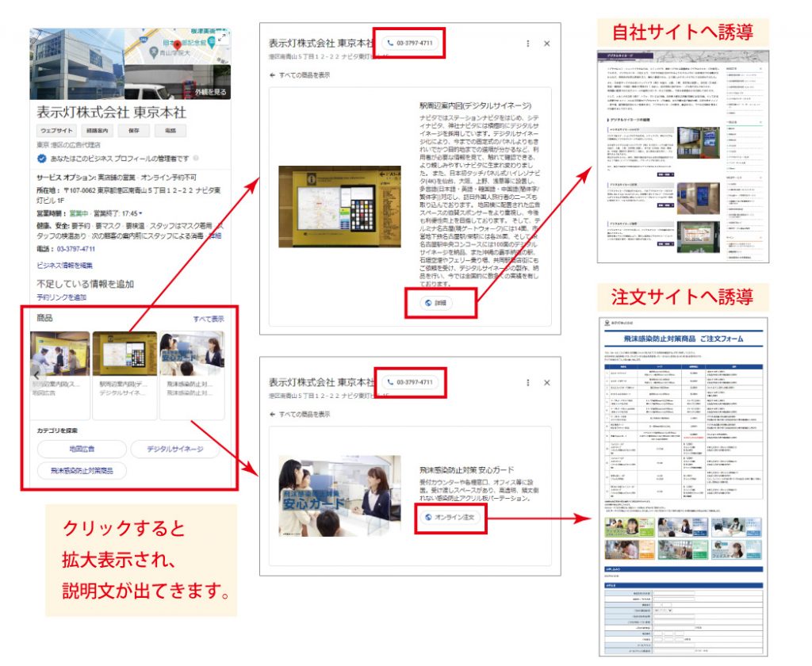
Task: Open the ビジネス情報を編集 link
Action: click(x=64, y=265)
